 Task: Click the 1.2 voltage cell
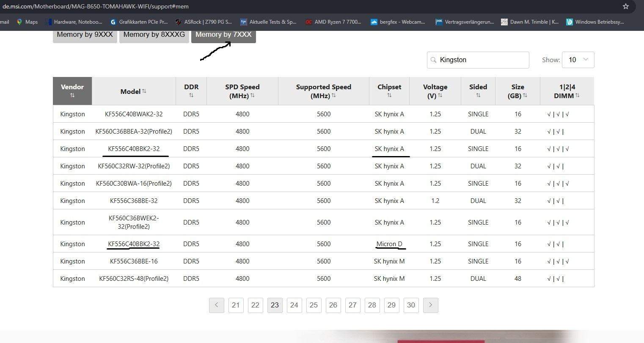click(435, 201)
